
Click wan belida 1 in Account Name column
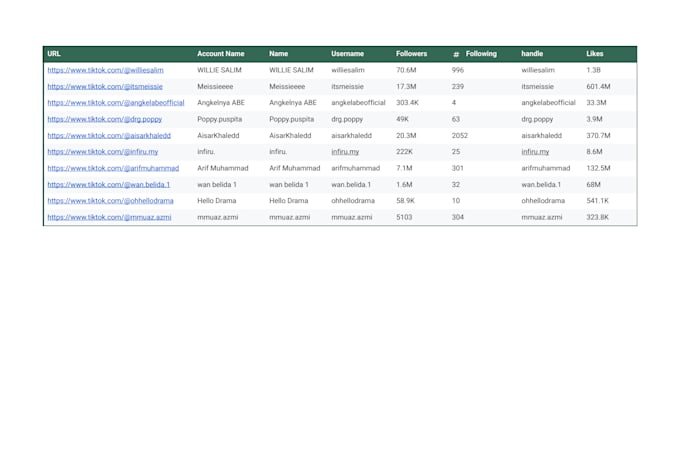[217, 185]
